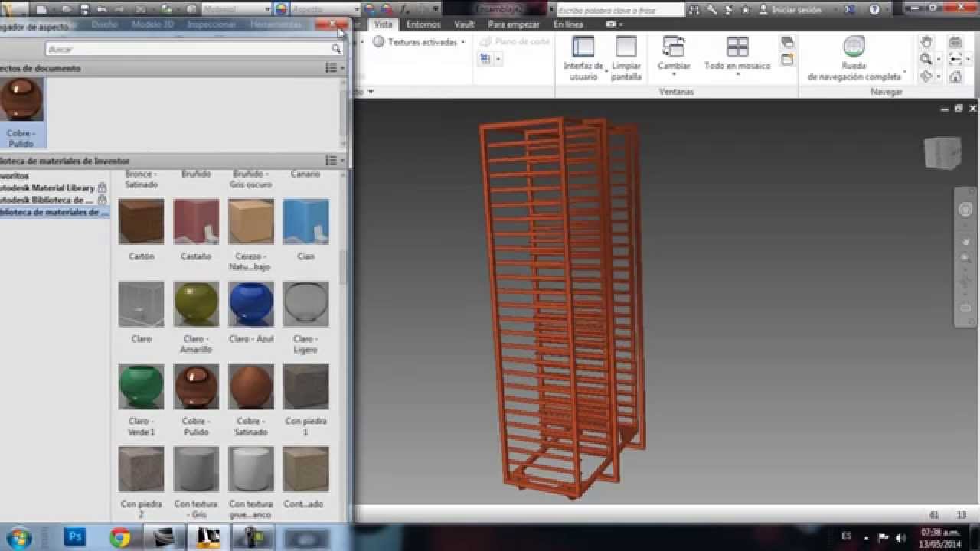Image resolution: width=980 pixels, height=551 pixels.
Task: Click the Look At face icon
Action: click(955, 42)
